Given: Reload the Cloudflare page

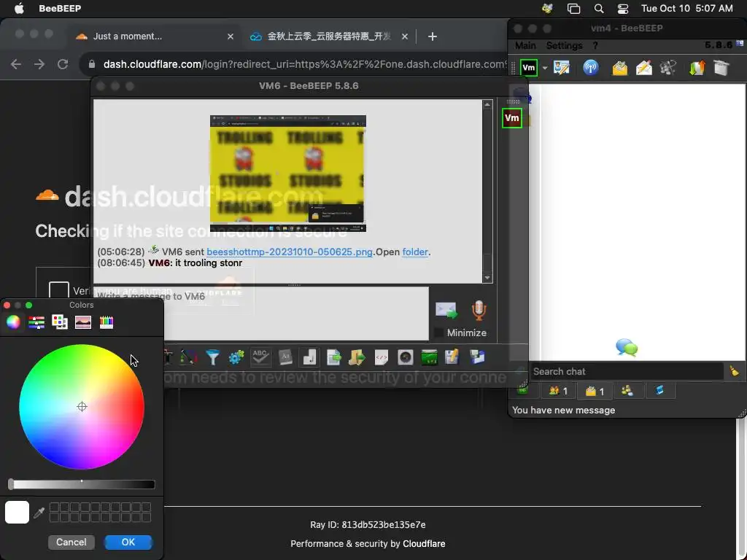Looking at the screenshot, I should pos(63,64).
